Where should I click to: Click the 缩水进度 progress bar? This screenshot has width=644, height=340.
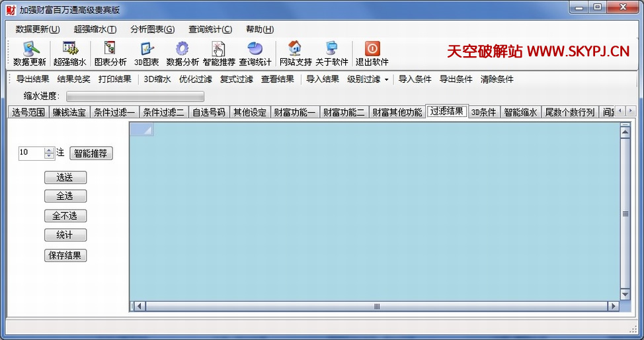point(135,97)
